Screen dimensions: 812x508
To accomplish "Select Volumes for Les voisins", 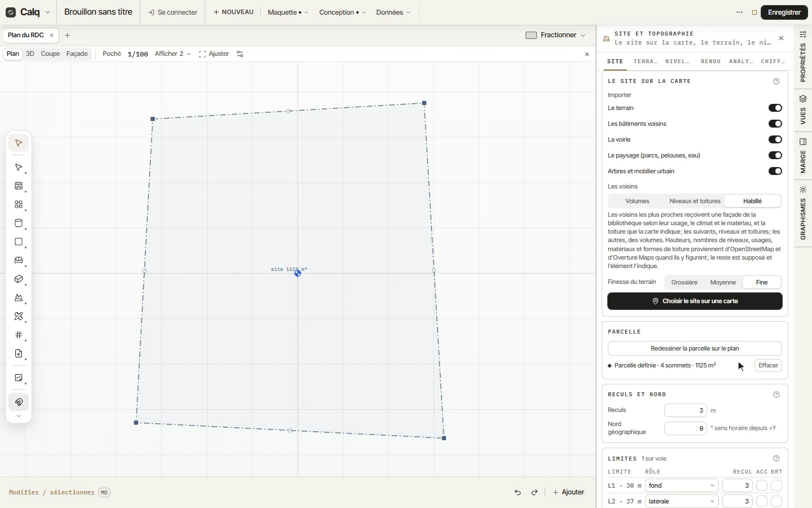I will [637, 202].
